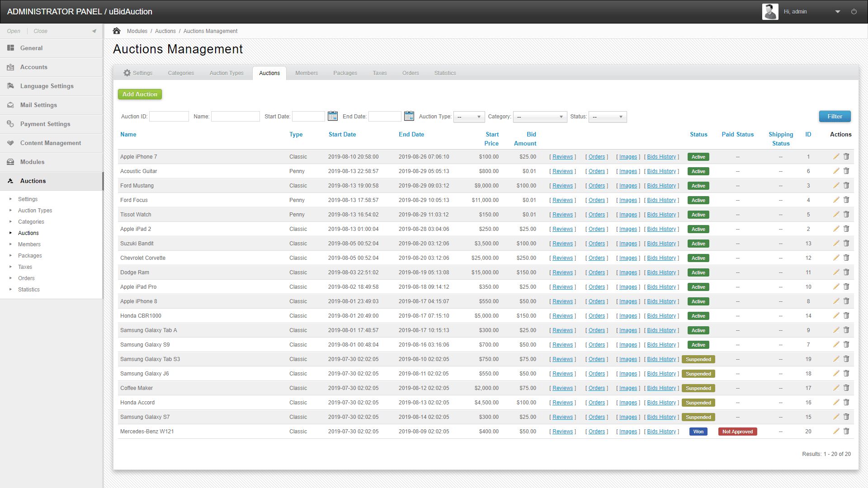The width and height of the screenshot is (868, 488).
Task: Click the home icon in breadcrumb
Action: 117,31
